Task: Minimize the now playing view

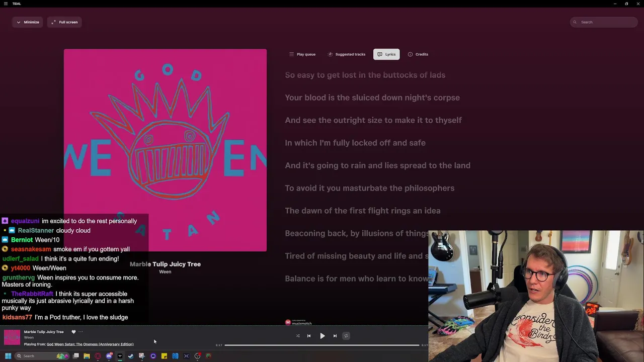Action: (x=28, y=22)
